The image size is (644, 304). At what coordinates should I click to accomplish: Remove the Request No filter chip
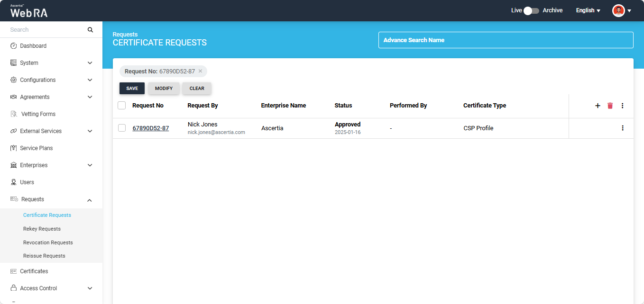tap(200, 71)
